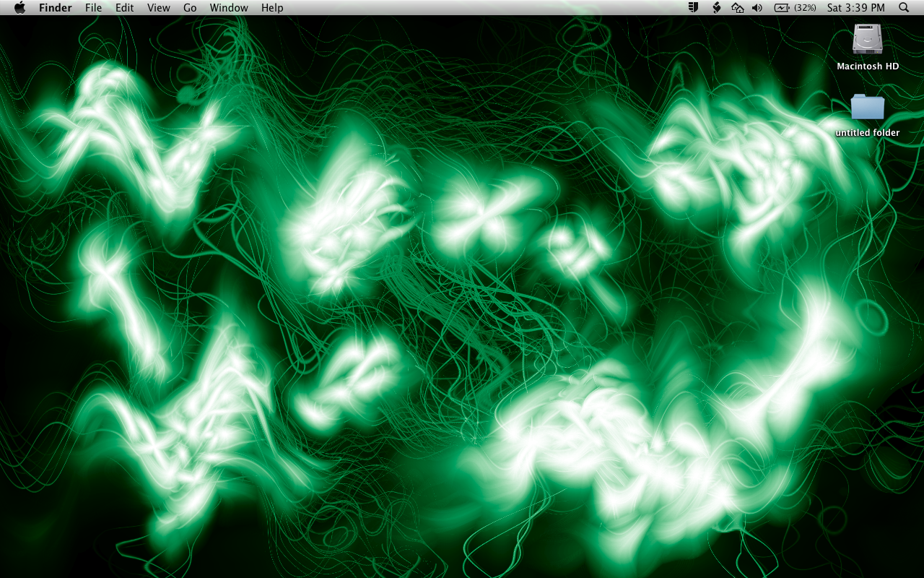This screenshot has height=578, width=924.
Task: Click the S-shaped status icon in menu bar
Action: tap(716, 8)
